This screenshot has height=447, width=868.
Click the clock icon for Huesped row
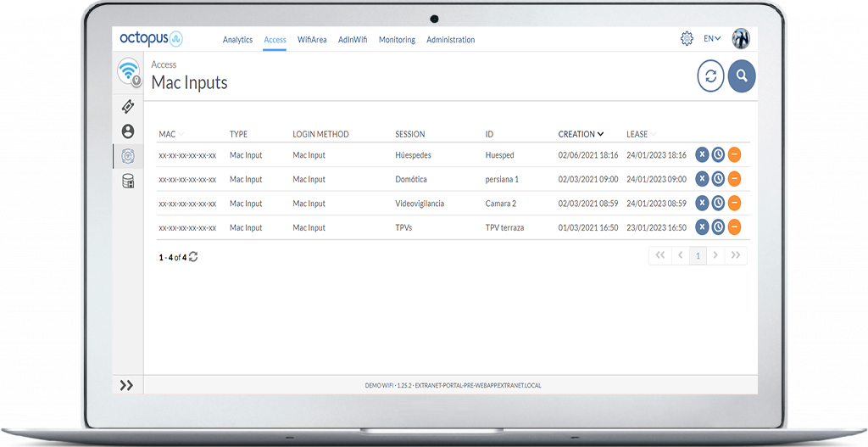pyautogui.click(x=718, y=154)
